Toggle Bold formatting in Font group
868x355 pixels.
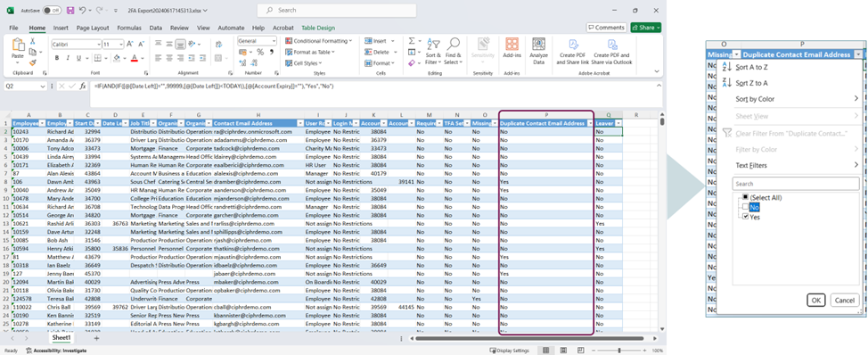click(x=57, y=58)
